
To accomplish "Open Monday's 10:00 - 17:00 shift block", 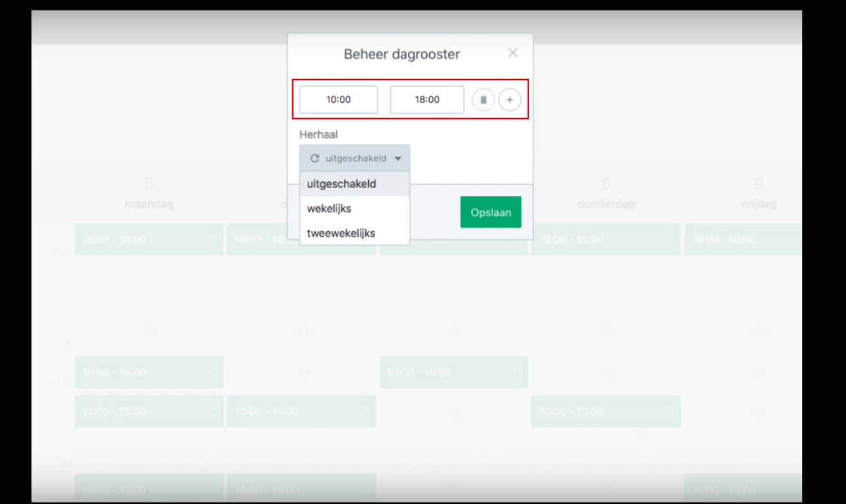I will (149, 488).
